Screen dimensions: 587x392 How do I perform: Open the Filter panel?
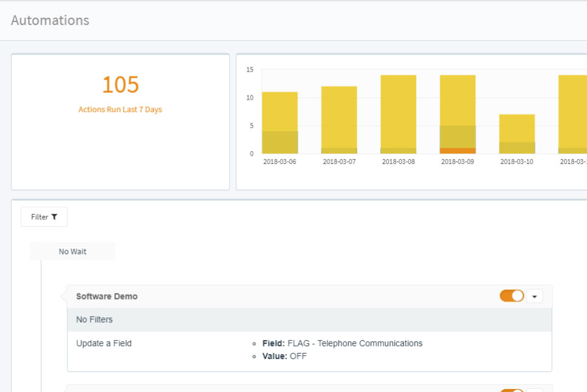click(x=43, y=216)
